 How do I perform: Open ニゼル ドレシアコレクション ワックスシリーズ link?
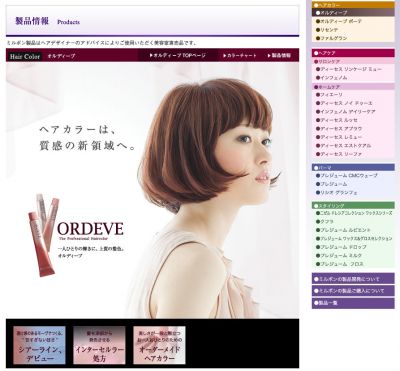click(354, 213)
